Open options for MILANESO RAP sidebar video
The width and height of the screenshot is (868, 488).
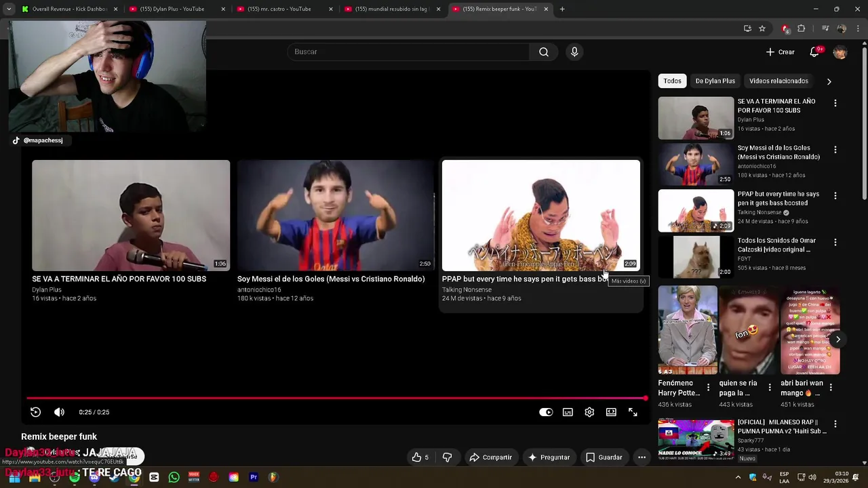835,424
